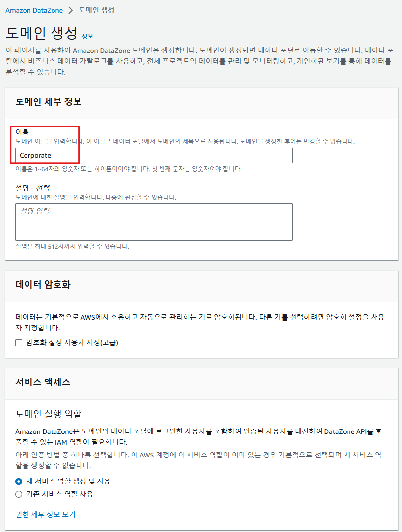Select 새 서비스 역할 생성 및 사용 radio

[19, 481]
